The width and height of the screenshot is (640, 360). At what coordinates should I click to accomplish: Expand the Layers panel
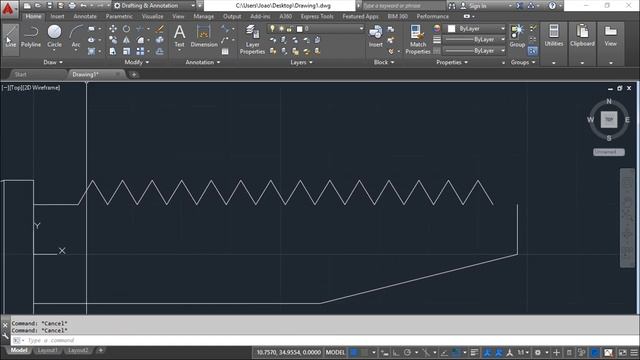pos(302,62)
